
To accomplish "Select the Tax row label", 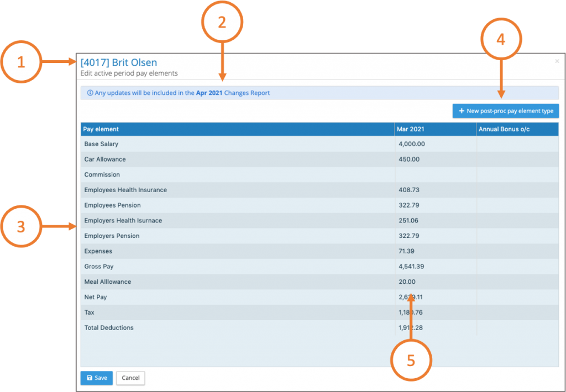I will coord(90,312).
